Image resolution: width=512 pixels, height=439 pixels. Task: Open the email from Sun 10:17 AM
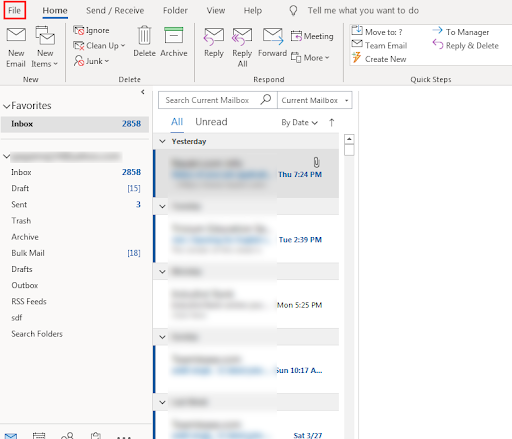coord(247,369)
